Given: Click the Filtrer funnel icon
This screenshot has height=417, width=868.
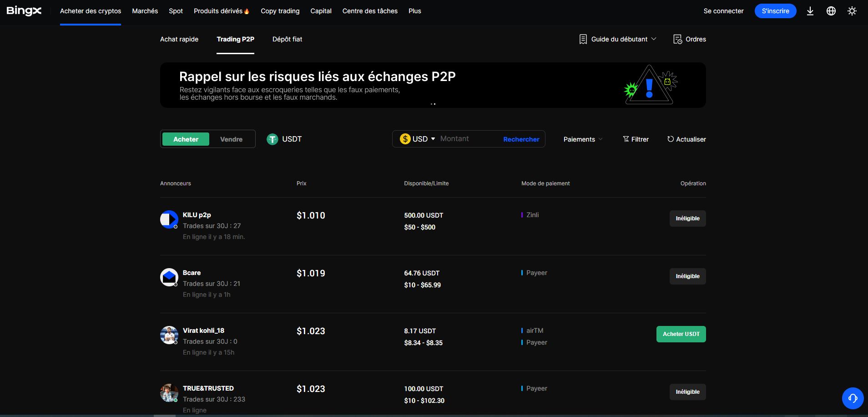Looking at the screenshot, I should [x=626, y=139].
